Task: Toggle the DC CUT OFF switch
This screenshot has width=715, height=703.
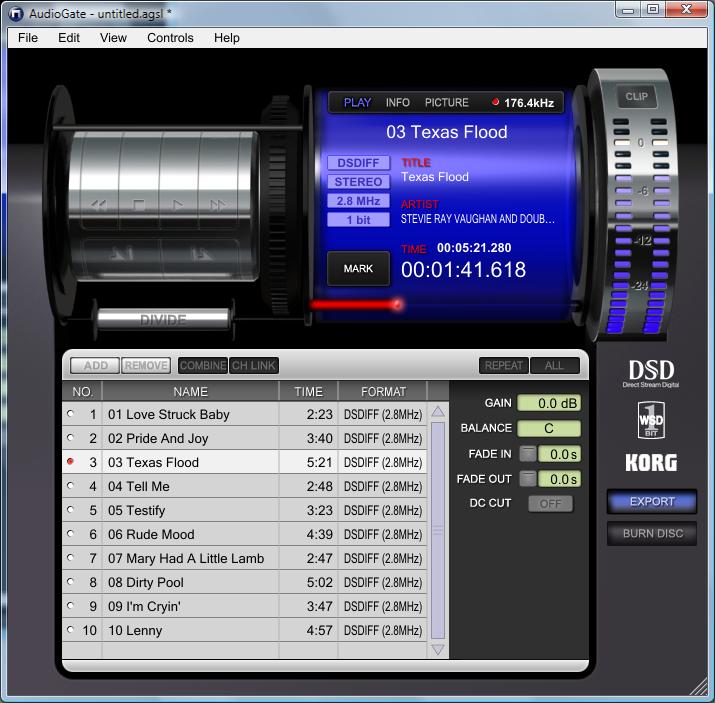Action: pos(550,504)
